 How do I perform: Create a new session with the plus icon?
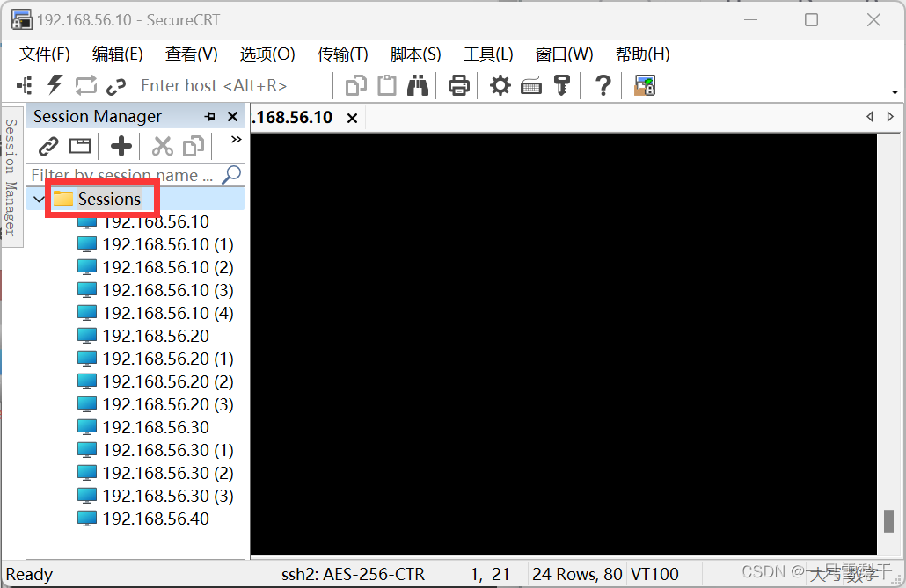[x=120, y=146]
